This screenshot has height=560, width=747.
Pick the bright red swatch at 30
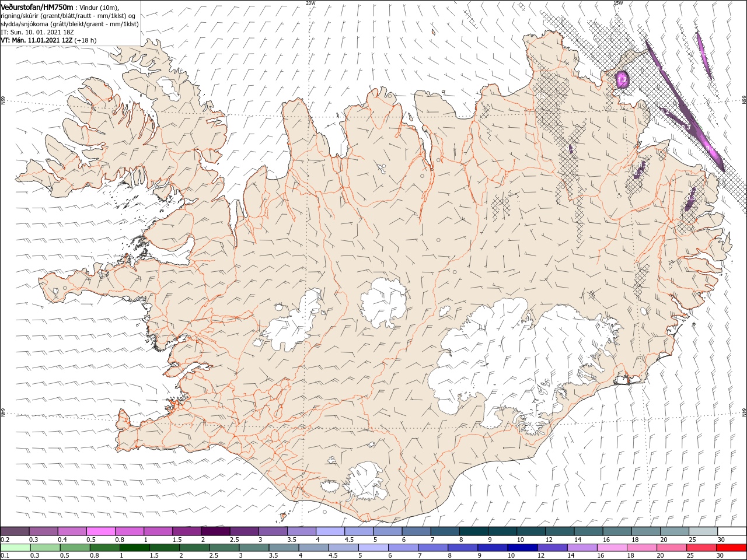(x=731, y=548)
